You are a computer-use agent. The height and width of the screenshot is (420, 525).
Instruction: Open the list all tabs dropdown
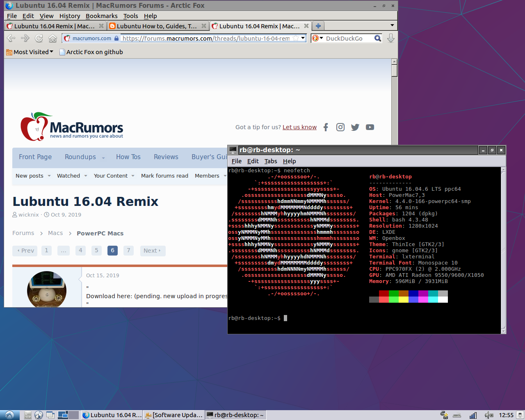(392, 25)
